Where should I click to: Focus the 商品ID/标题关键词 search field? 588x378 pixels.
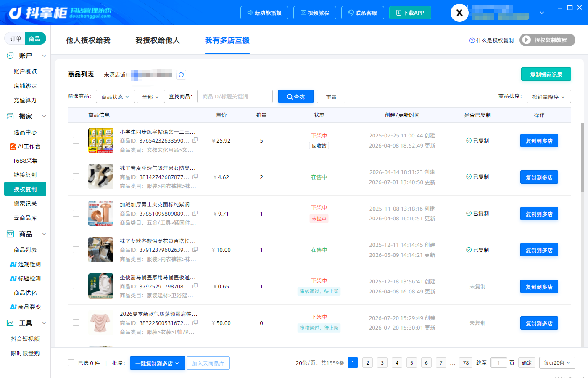tap(235, 97)
